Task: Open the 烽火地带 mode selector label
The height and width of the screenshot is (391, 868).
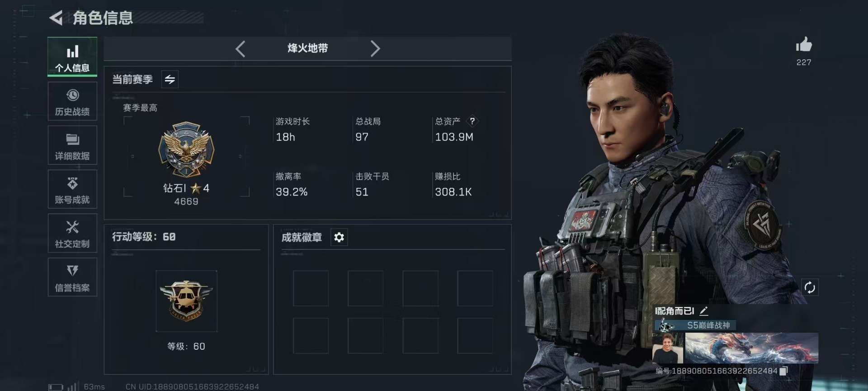Action: [307, 48]
